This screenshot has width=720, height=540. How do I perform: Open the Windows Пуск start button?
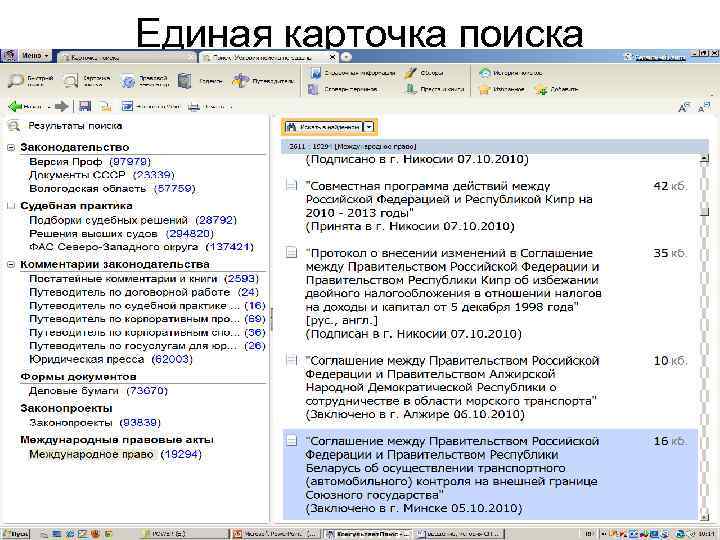(16, 534)
